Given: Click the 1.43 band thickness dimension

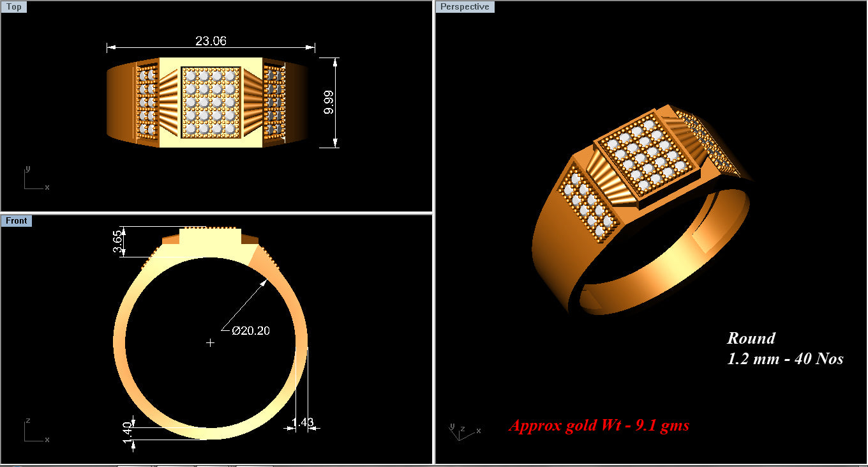Looking at the screenshot, I should click(x=302, y=422).
